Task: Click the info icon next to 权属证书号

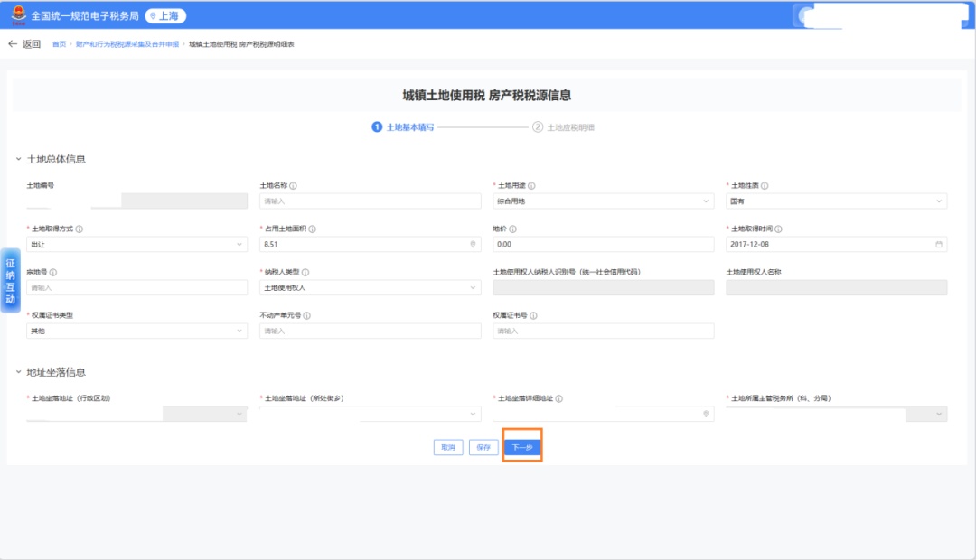Action: coord(534,316)
